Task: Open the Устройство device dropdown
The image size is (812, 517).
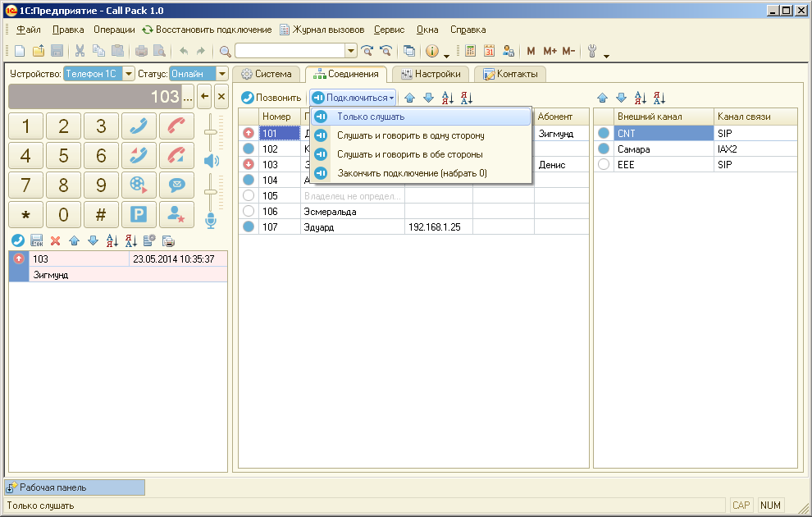Action: 129,74
